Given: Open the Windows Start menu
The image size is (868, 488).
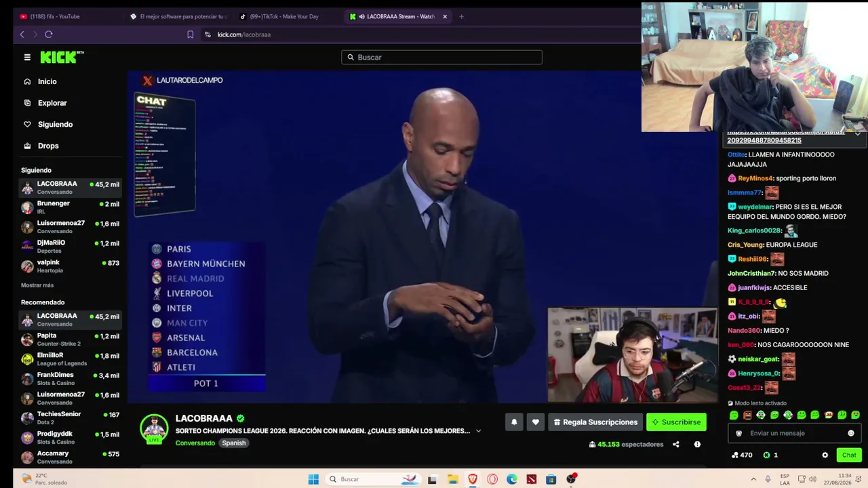Looking at the screenshot, I should click(313, 479).
